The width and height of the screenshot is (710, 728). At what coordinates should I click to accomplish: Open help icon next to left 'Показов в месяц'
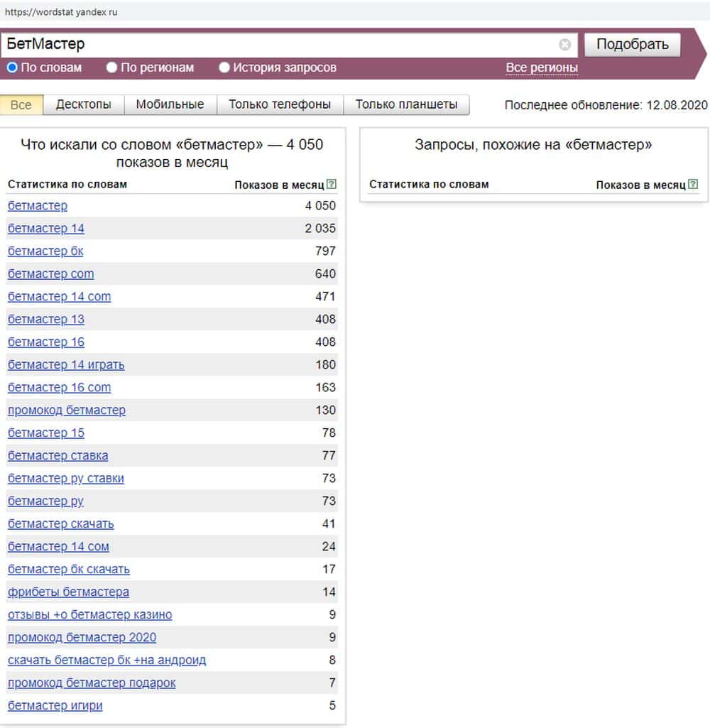click(x=332, y=185)
